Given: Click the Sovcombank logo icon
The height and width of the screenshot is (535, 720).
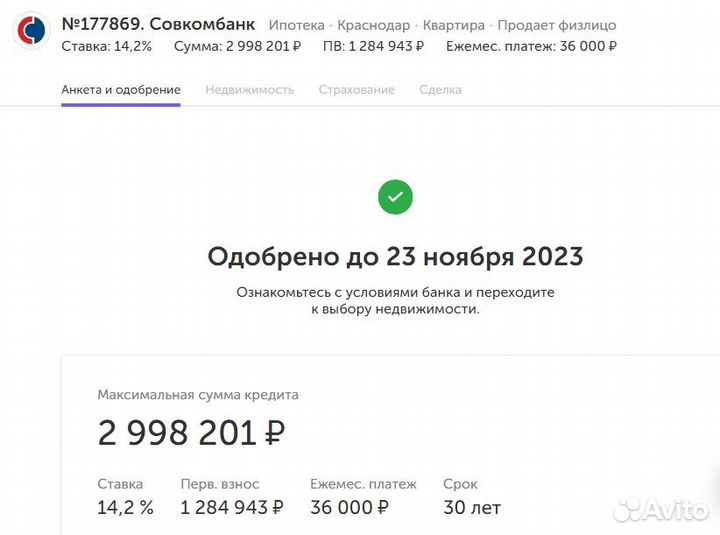Looking at the screenshot, I should pyautogui.click(x=32, y=34).
